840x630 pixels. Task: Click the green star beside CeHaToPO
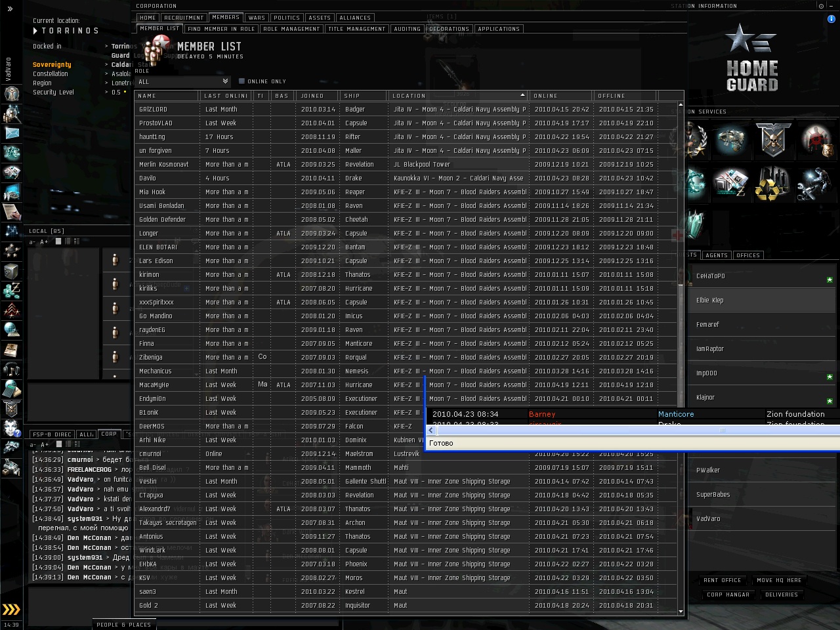point(829,280)
